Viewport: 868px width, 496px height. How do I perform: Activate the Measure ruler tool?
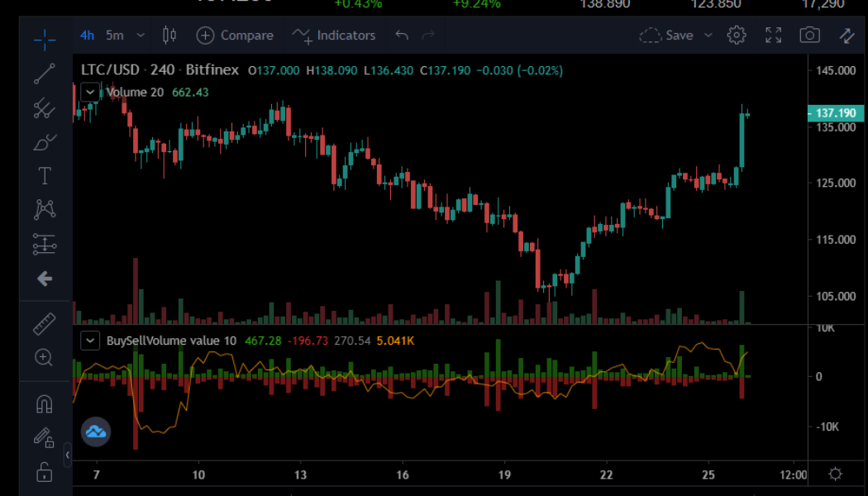(x=44, y=323)
